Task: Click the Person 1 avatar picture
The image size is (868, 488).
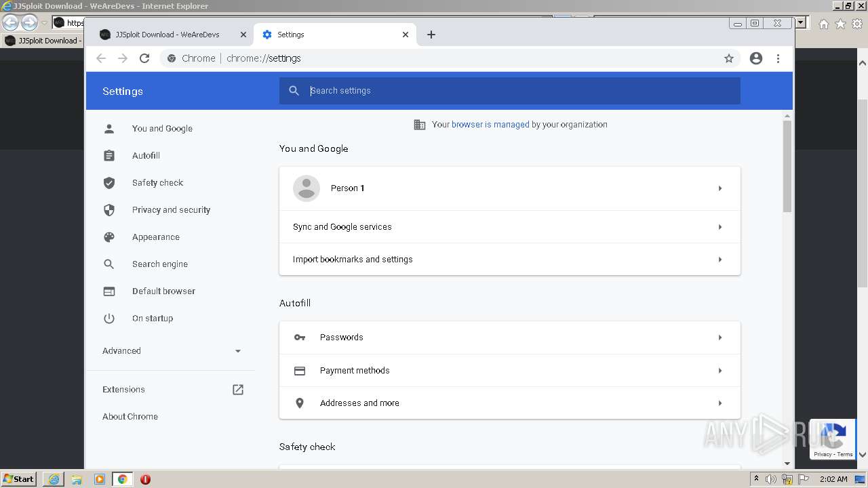Action: click(x=307, y=188)
